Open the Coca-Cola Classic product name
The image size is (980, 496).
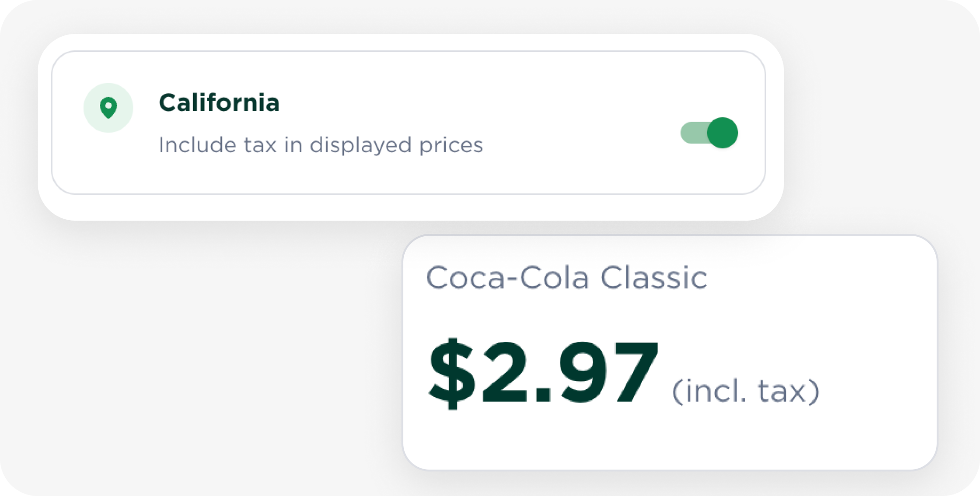566,277
